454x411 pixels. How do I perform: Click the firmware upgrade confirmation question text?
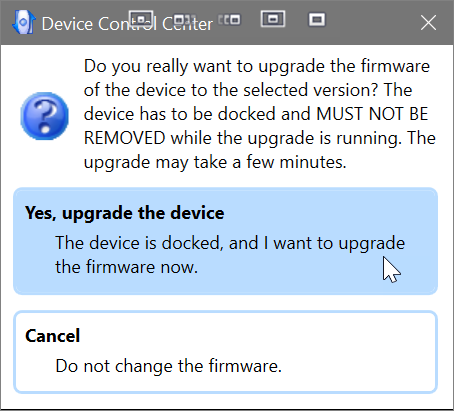tap(260, 114)
